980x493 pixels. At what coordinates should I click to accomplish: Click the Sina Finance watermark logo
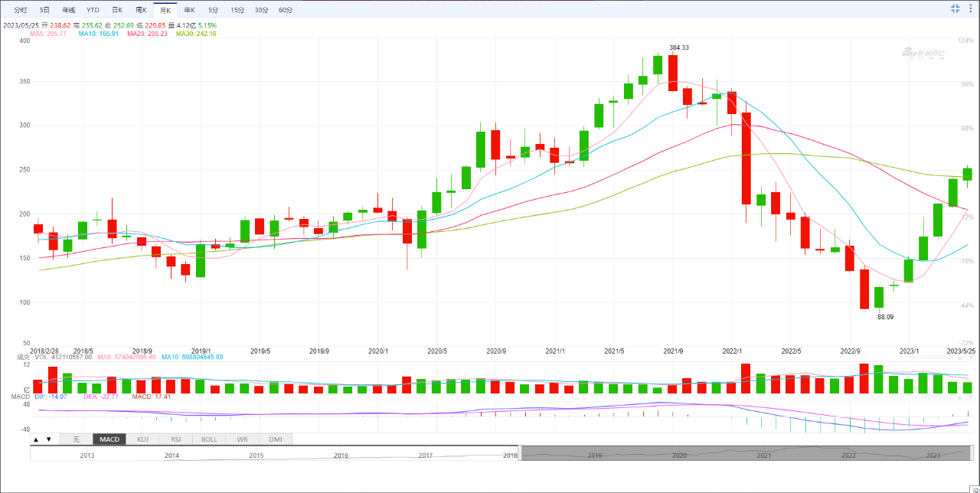coord(923,53)
